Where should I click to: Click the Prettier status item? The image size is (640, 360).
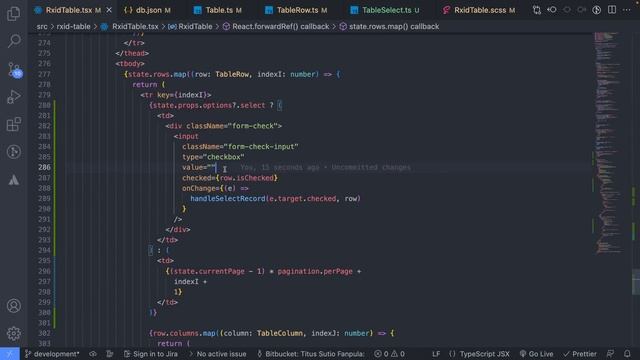pos(580,354)
